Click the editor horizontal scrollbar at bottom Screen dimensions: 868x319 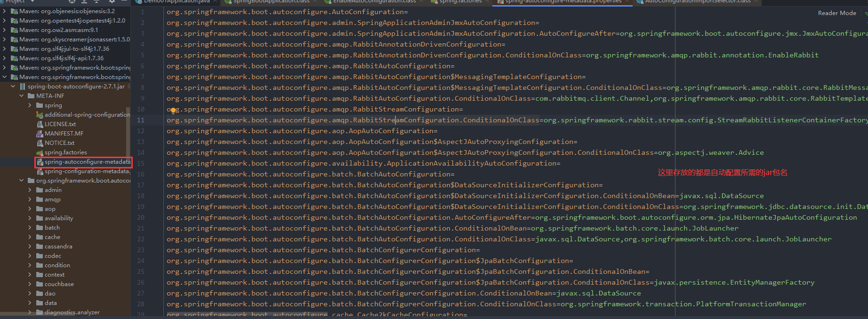tap(247, 314)
